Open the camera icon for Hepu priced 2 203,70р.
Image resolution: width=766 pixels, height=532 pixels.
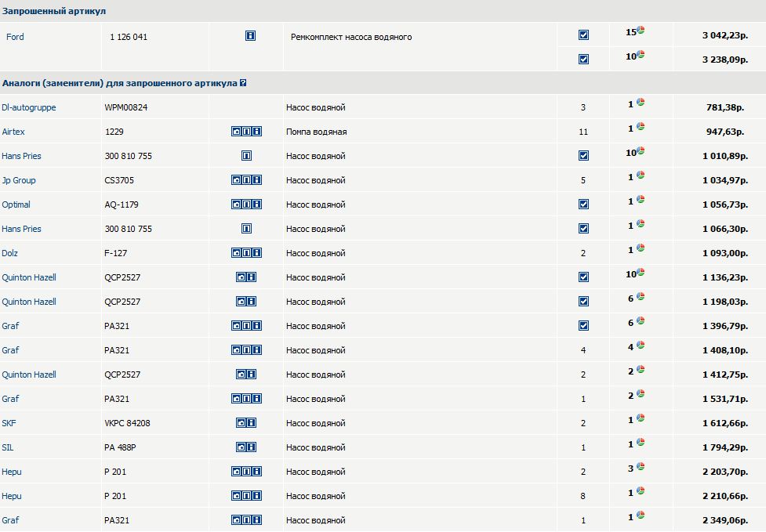[236, 472]
